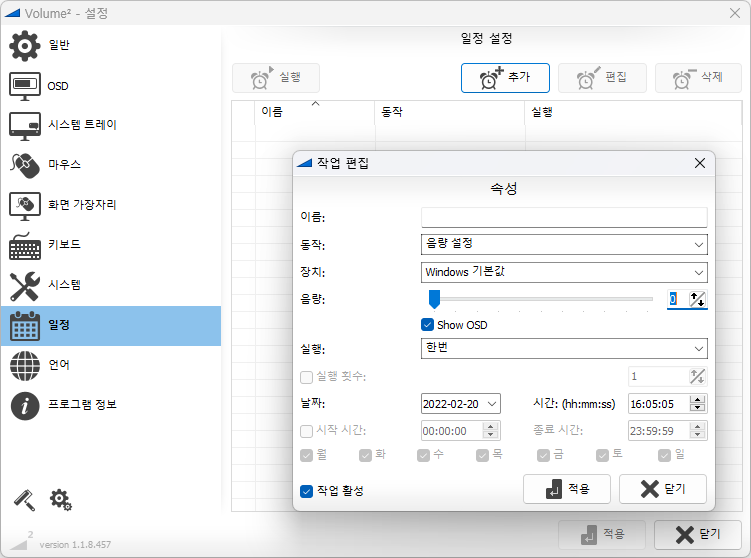The image size is (751, 558).
Task: Open the 장치 dropdown showing Windows 기본값
Action: point(564,272)
